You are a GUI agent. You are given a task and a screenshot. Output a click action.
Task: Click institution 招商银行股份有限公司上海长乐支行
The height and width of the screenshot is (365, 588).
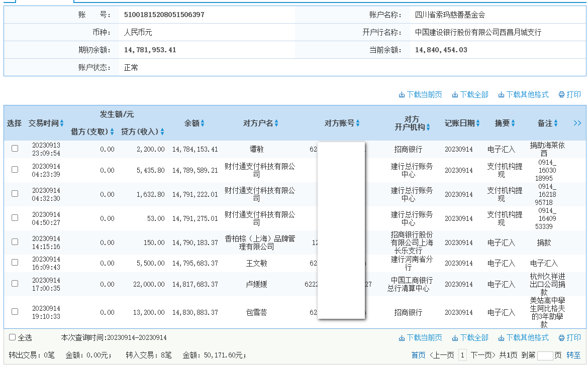click(x=412, y=243)
